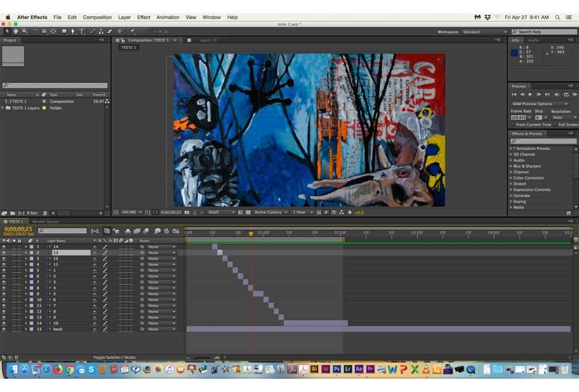Show channel and color management settings
Viewport: 579px width, 392px height.
[x=202, y=212]
